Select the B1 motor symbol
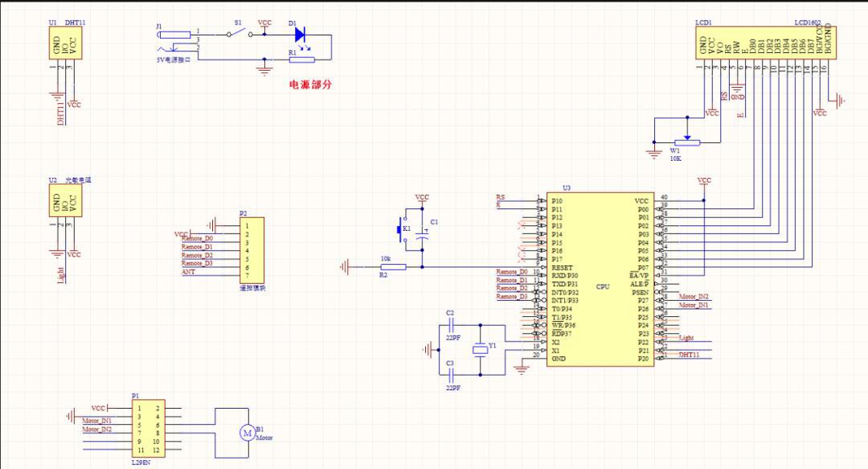Image resolution: width=868 pixels, height=469 pixels. coord(247,433)
